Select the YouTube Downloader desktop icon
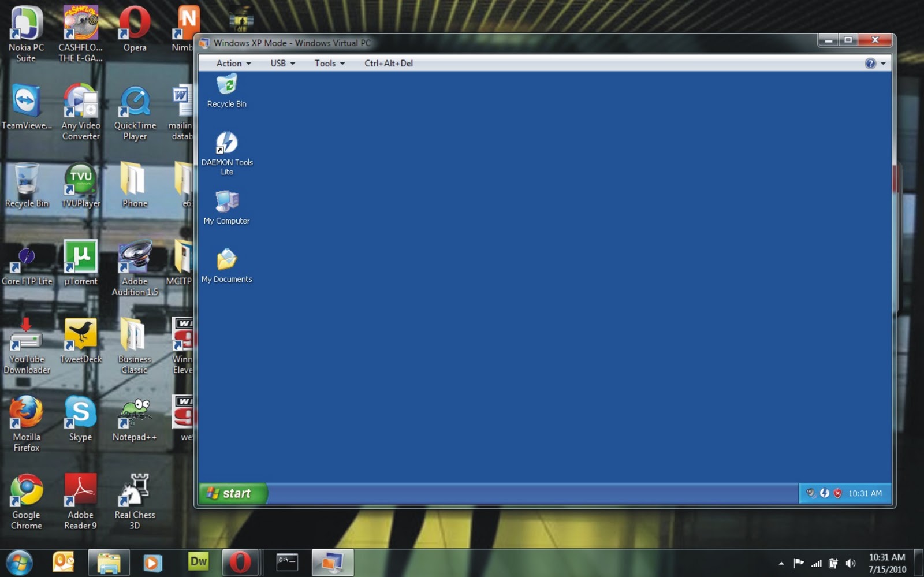This screenshot has width=924, height=577. (27, 346)
